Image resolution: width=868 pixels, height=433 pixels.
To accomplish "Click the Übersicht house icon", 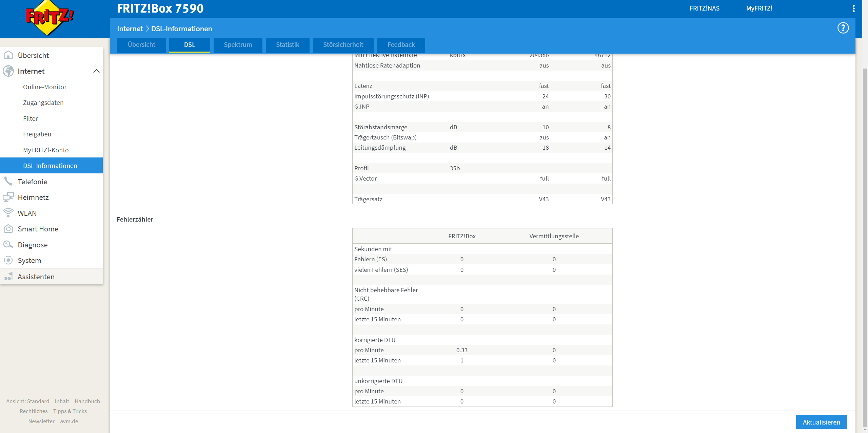I will (8, 55).
